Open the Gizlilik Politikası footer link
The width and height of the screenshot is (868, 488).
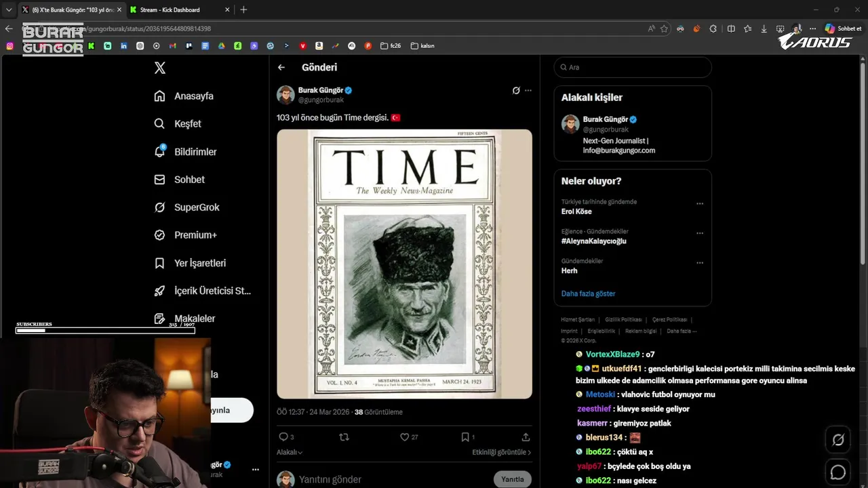pyautogui.click(x=623, y=319)
